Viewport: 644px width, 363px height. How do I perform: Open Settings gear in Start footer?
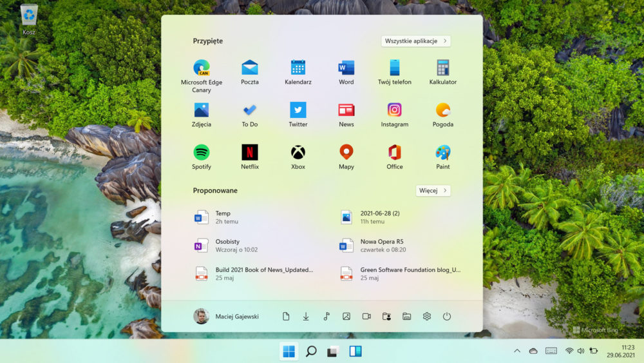[x=427, y=316]
